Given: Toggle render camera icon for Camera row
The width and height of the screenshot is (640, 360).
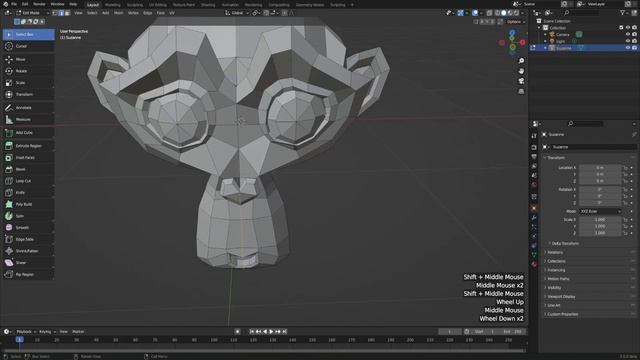Looking at the screenshot, I should [x=634, y=34].
